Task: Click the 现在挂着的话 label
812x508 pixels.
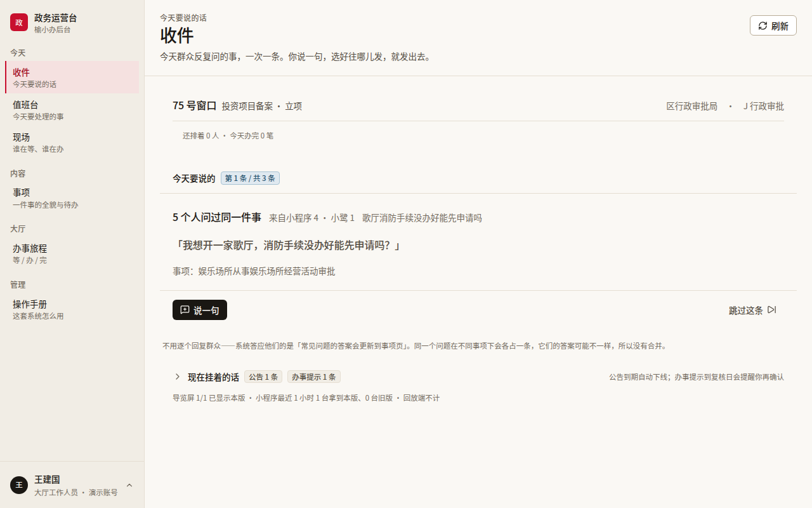Action: pyautogui.click(x=213, y=377)
